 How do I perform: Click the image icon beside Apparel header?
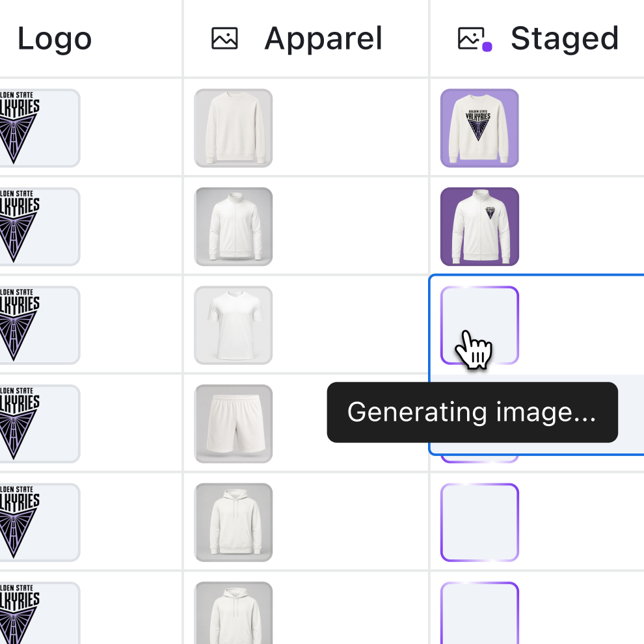(x=224, y=38)
